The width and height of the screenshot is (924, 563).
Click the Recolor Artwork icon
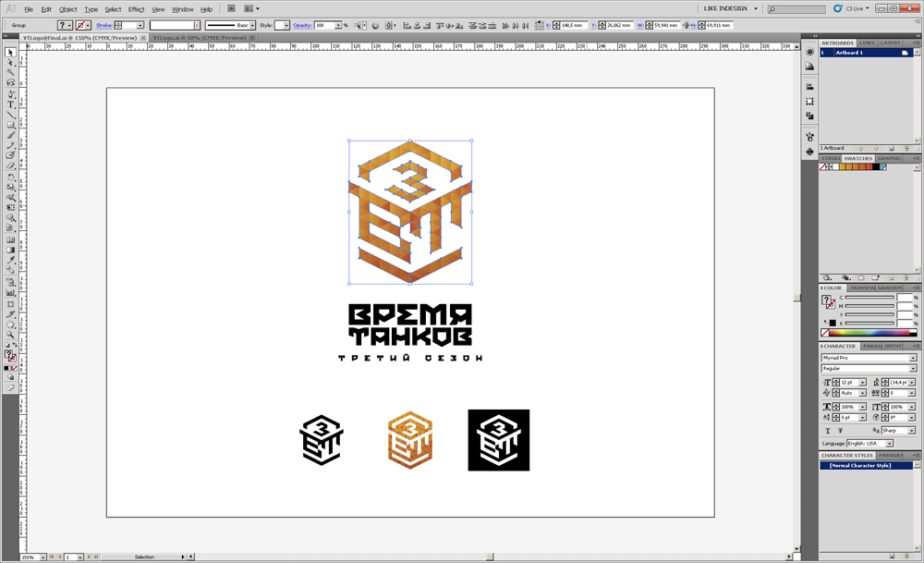click(375, 25)
